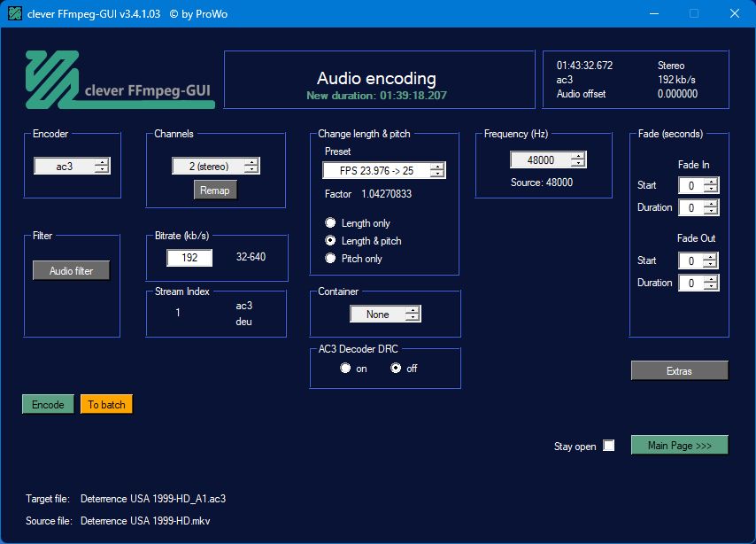
Task: Go to Main Page >>>
Action: coord(679,445)
